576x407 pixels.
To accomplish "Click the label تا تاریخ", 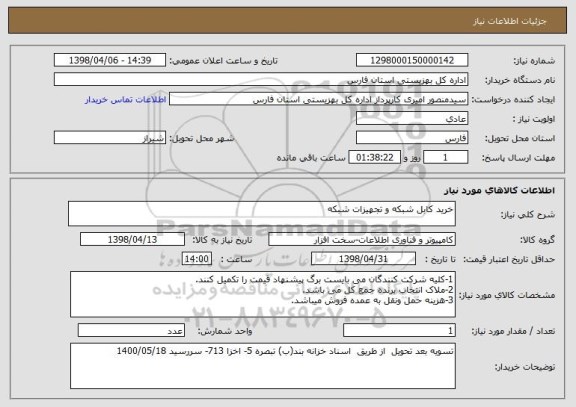I will coord(440,259).
